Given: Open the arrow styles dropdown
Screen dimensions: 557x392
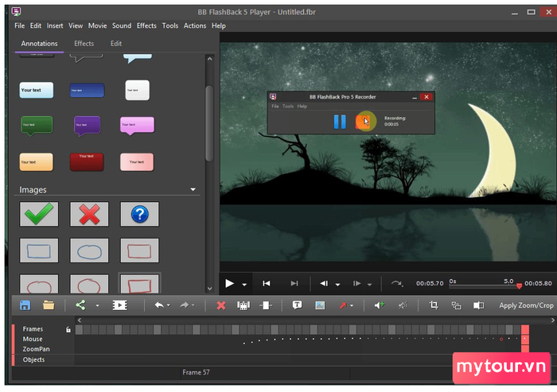Looking at the screenshot, I should 352,305.
